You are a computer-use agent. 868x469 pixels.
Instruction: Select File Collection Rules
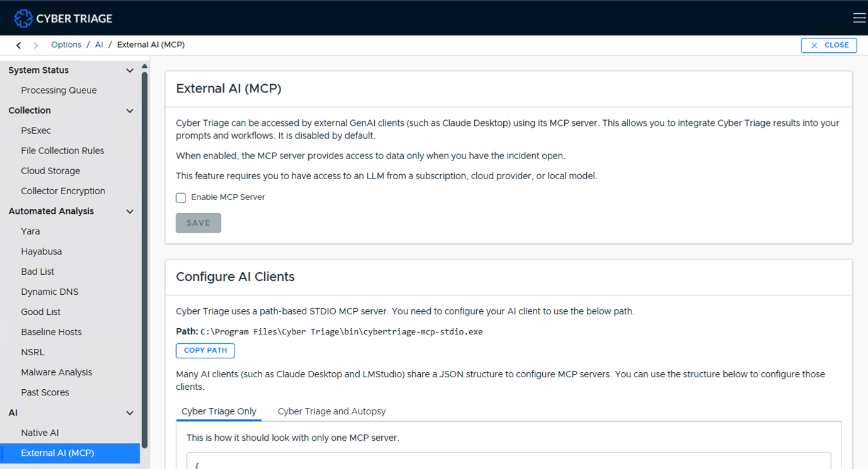coord(62,151)
